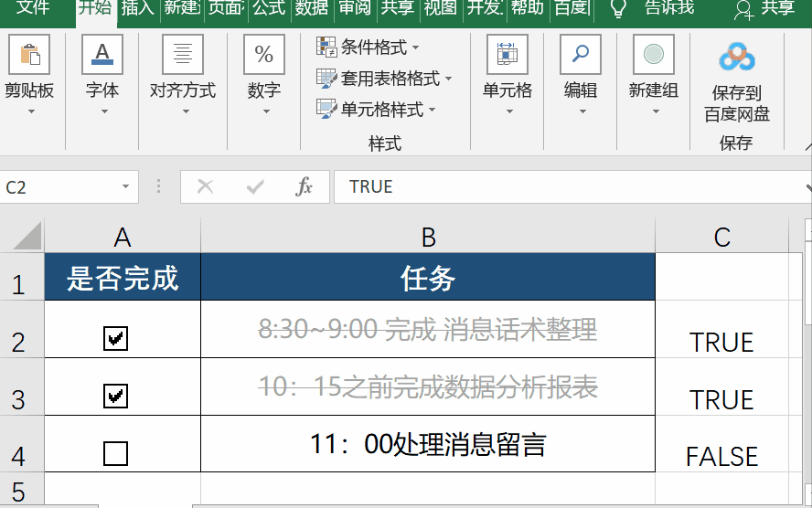
Task: Open the Cells (单元格) group icon
Action: (507, 55)
